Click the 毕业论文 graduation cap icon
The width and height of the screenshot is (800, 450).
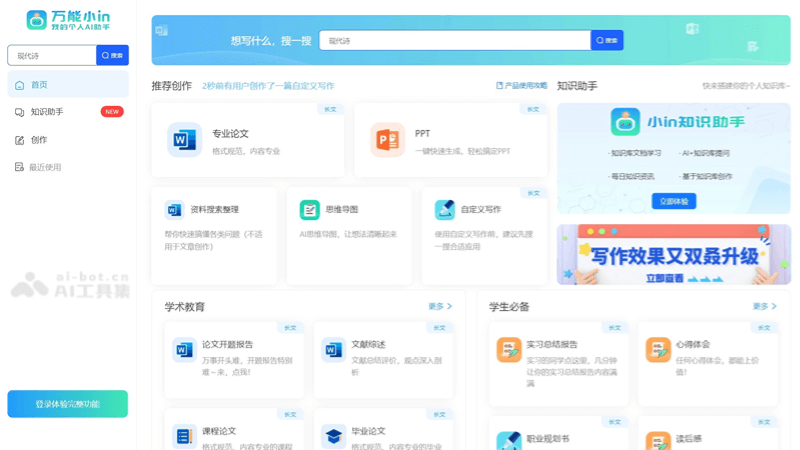click(333, 436)
